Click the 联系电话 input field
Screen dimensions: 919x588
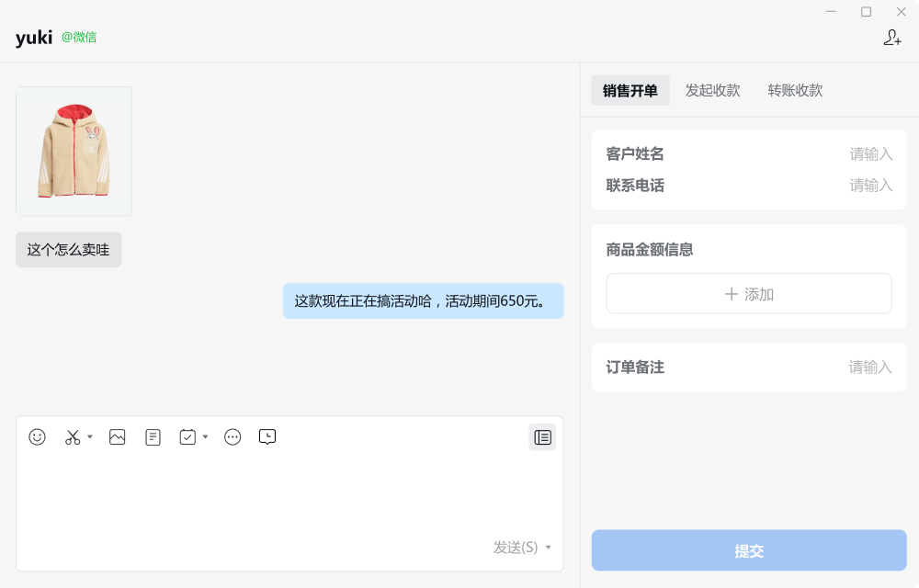pyautogui.click(x=749, y=186)
